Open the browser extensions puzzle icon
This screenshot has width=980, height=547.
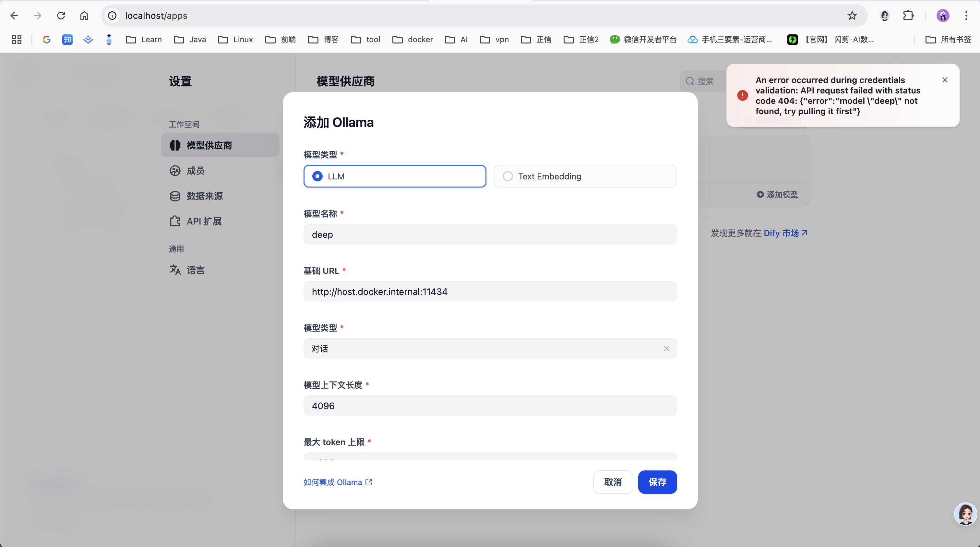(908, 16)
